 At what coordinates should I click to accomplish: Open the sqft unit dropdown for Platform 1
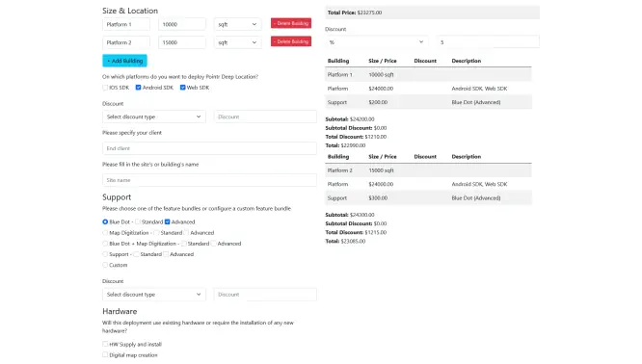[237, 24]
